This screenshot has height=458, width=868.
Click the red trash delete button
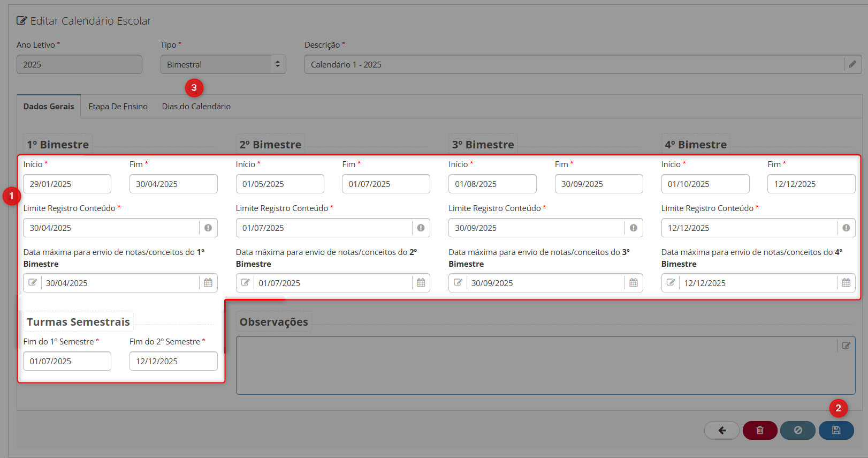(760, 430)
